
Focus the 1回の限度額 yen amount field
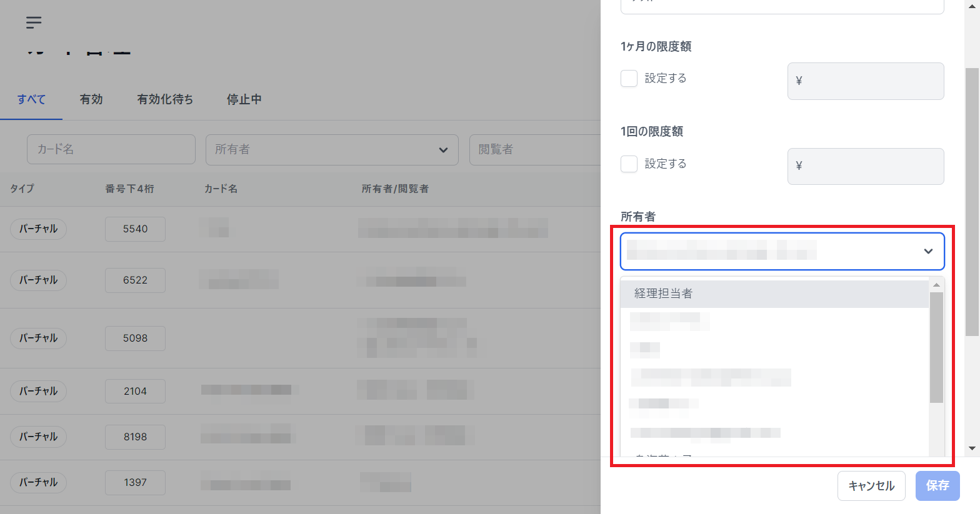click(866, 166)
